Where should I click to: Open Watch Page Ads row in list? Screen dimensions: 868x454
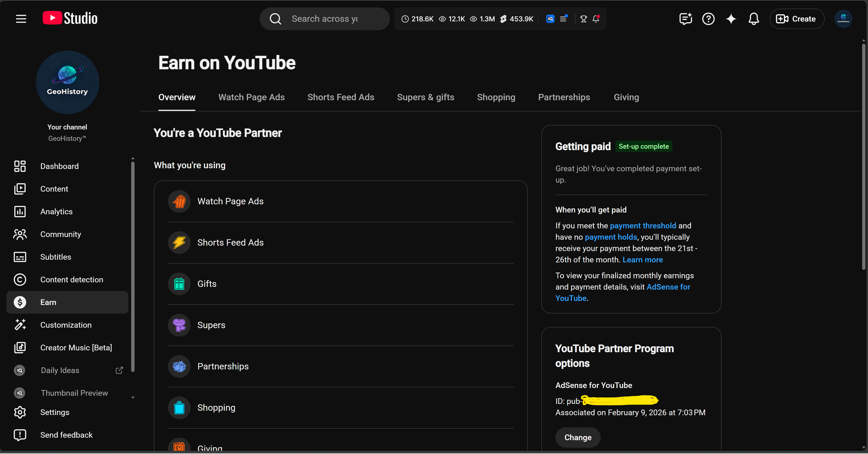tap(341, 201)
